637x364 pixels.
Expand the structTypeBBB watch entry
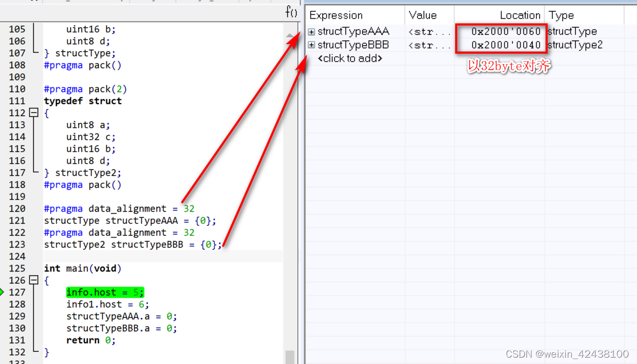311,45
